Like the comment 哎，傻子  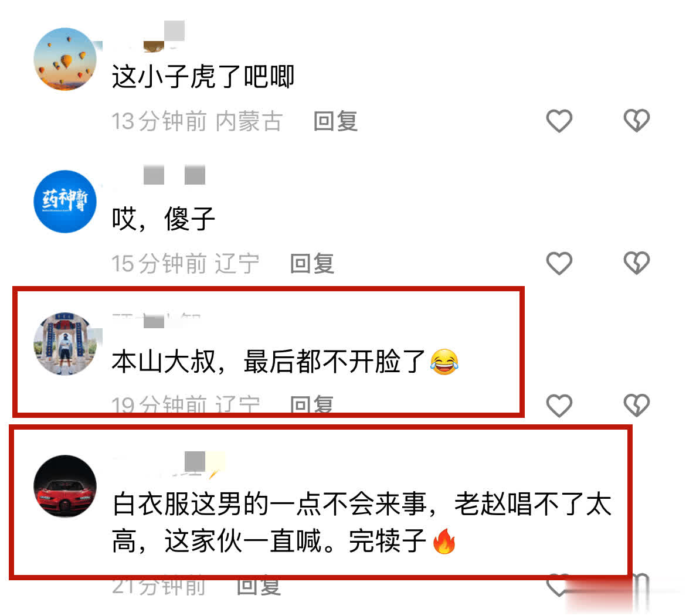(x=559, y=263)
